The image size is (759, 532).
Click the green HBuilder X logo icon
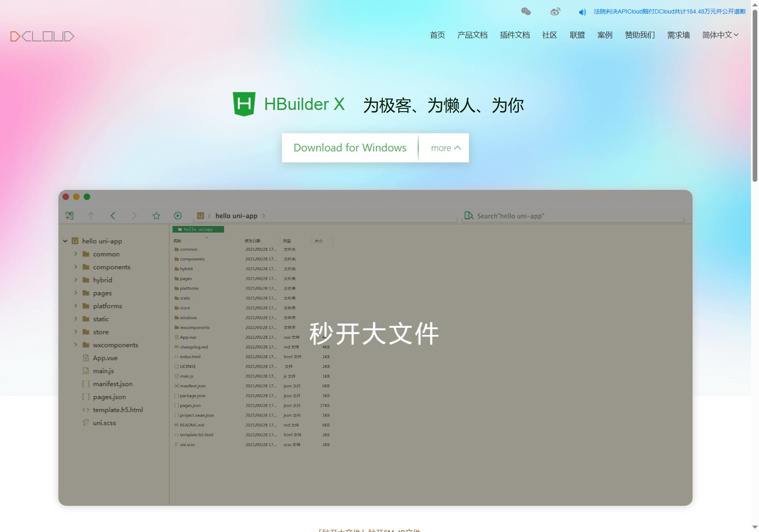click(x=244, y=104)
